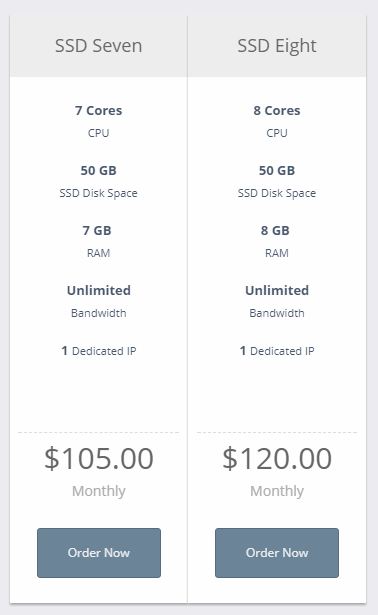Click Monthly label under $105.00
This screenshot has height=615, width=378.
[99, 491]
